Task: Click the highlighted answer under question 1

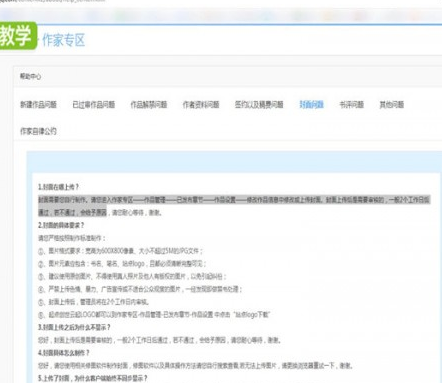Action: coord(234,206)
